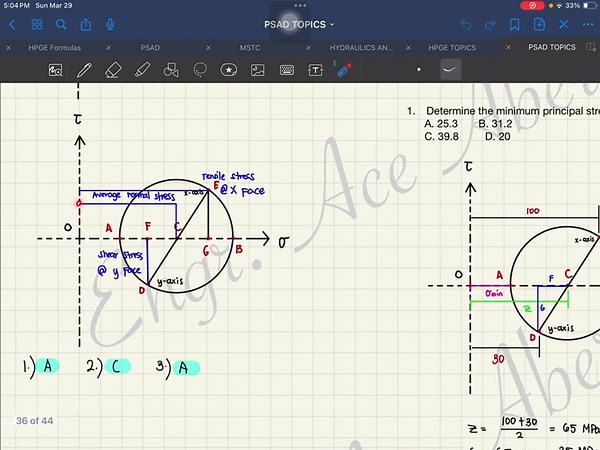Bookmark the current page

(515, 25)
